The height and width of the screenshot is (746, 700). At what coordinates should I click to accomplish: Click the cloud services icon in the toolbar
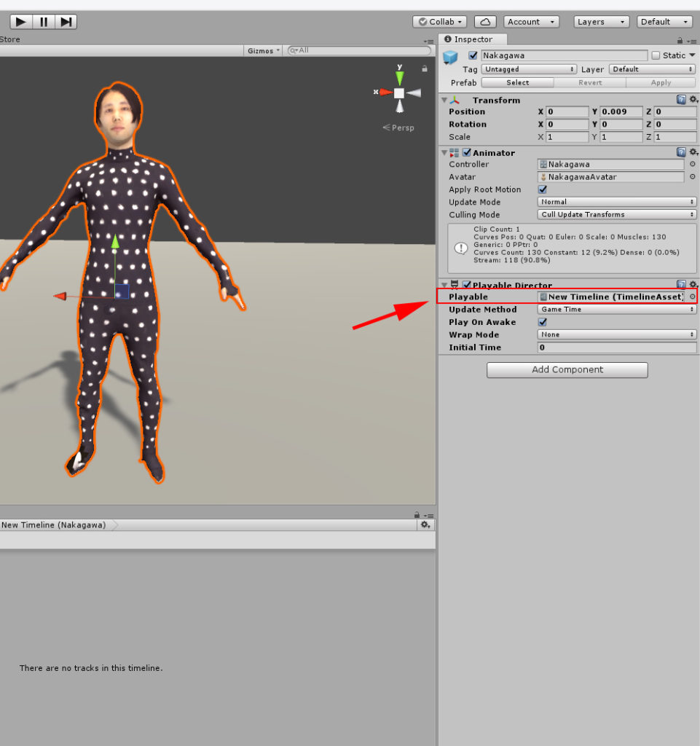(x=485, y=21)
